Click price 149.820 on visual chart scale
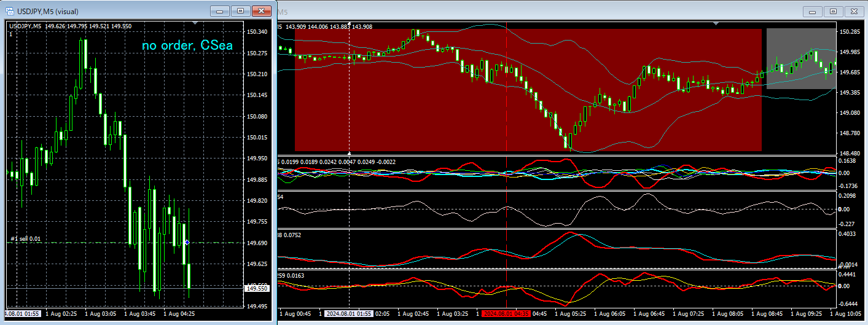The width and height of the screenshot is (868, 325). point(256,200)
